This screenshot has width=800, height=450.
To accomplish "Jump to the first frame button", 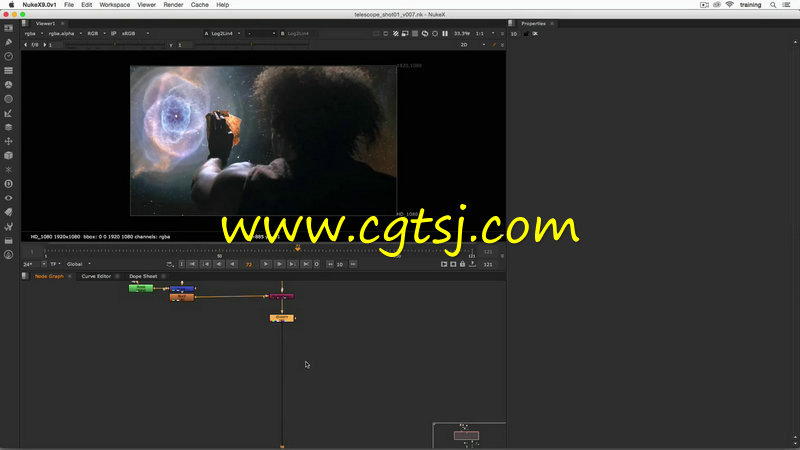I will 192,264.
